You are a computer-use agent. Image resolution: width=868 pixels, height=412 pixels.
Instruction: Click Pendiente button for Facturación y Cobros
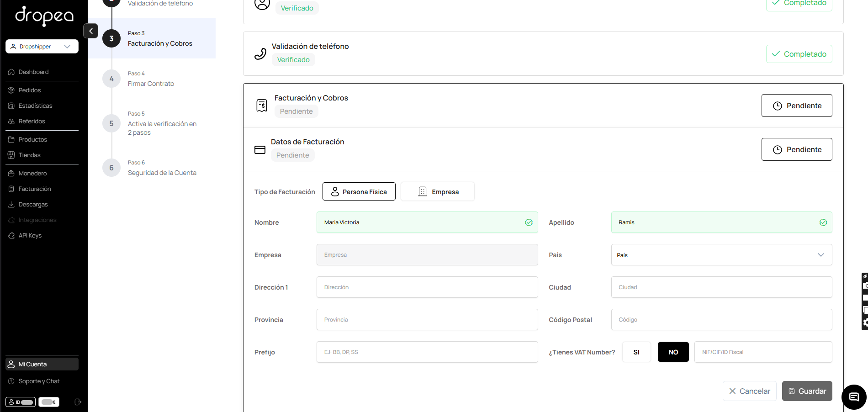point(797,106)
